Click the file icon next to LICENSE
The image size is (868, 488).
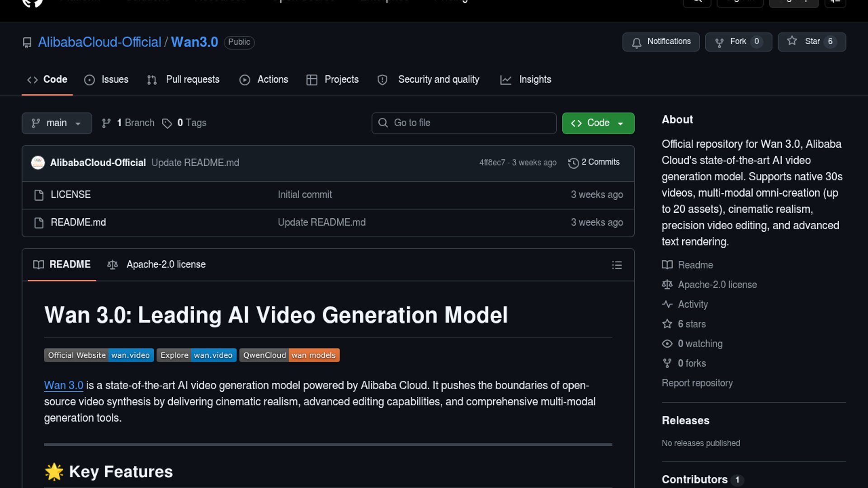[x=39, y=195]
